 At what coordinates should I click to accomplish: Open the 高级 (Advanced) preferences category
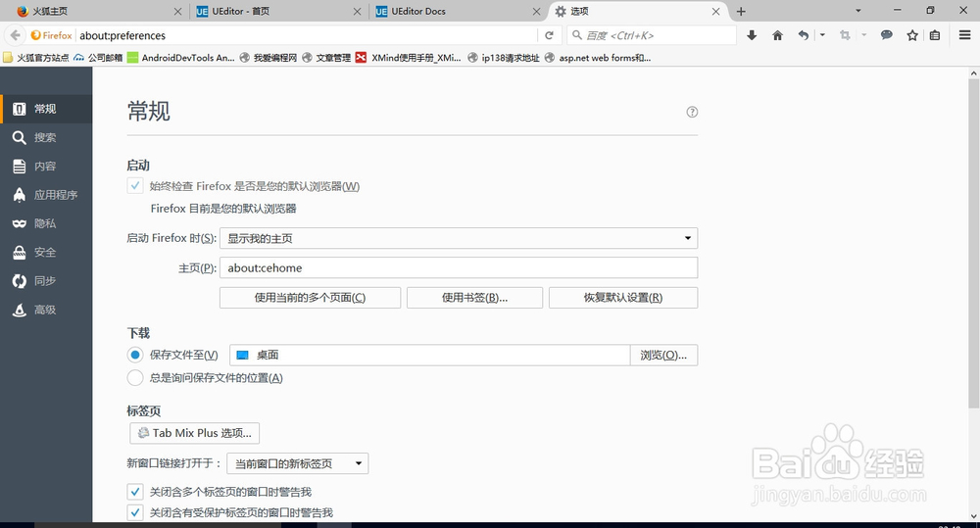point(46,310)
